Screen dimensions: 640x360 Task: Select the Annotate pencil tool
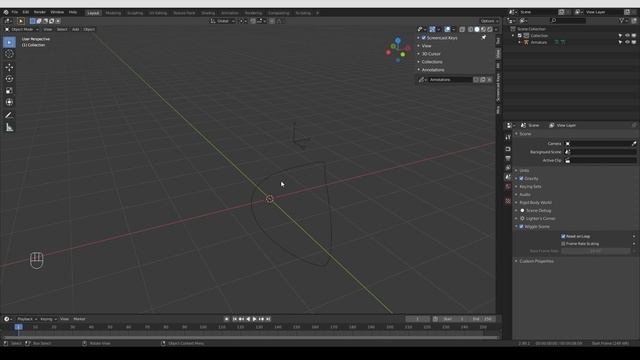pos(9,116)
